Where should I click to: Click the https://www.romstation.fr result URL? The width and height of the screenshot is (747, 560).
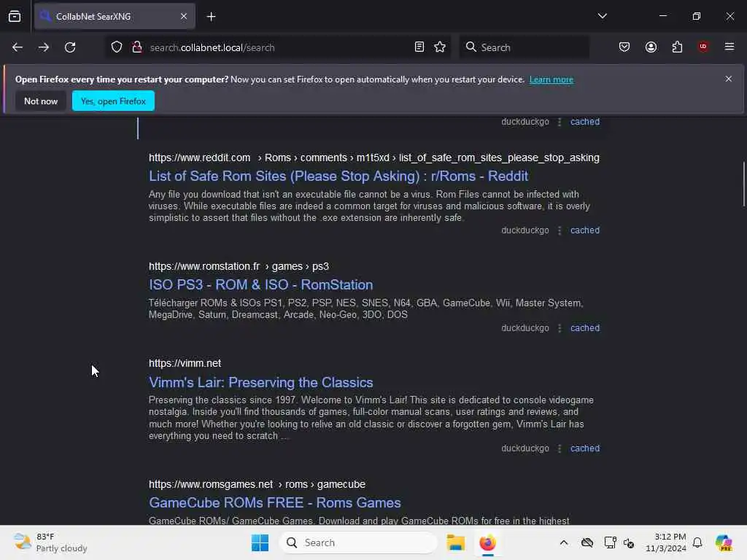coord(204,266)
